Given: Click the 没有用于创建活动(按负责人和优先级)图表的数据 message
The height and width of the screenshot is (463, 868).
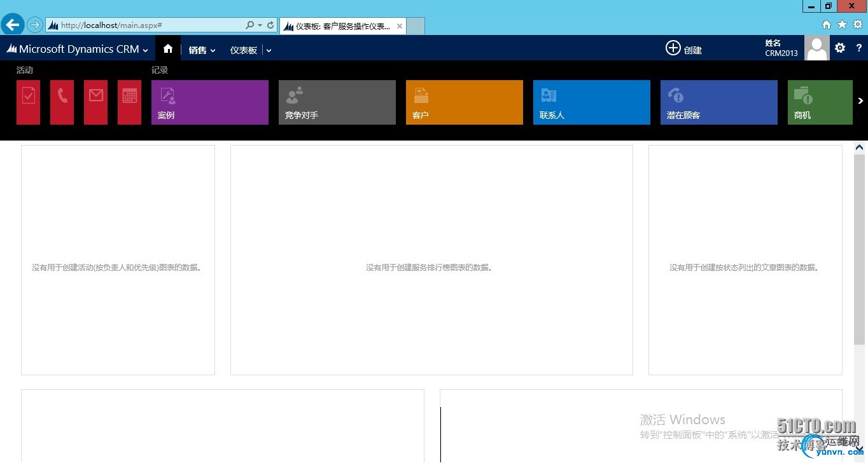Looking at the screenshot, I should coord(118,268).
